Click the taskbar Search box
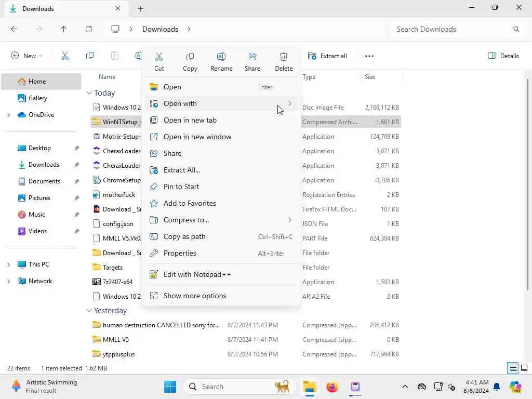The width and height of the screenshot is (532, 399). (239, 387)
